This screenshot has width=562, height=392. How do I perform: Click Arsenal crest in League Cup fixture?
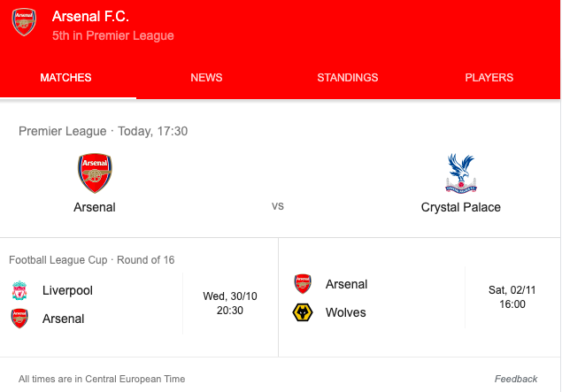click(x=19, y=319)
